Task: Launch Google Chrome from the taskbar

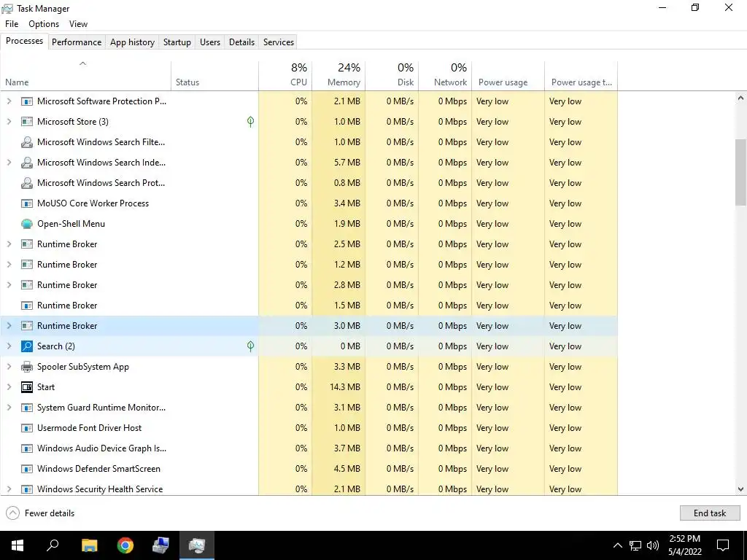Action: (x=125, y=545)
